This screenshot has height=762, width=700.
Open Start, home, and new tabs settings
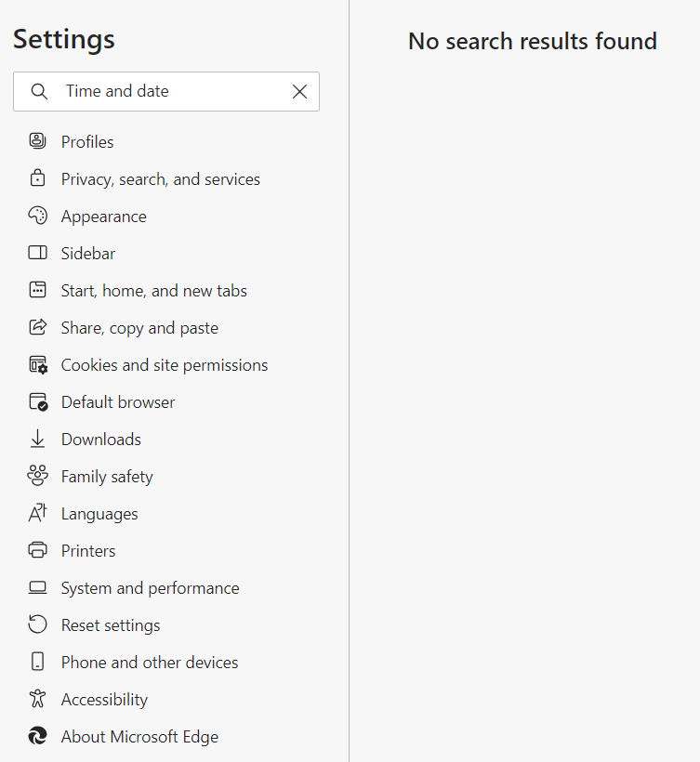(153, 291)
